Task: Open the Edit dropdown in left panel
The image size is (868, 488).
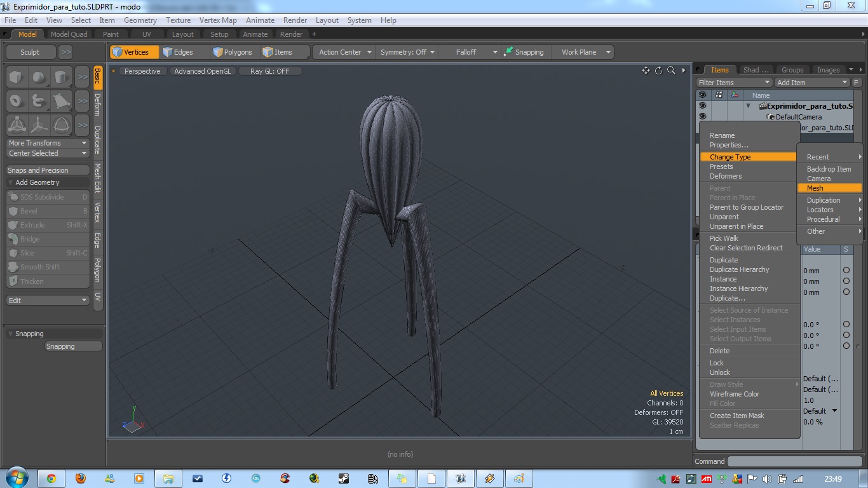Action: 48,301
